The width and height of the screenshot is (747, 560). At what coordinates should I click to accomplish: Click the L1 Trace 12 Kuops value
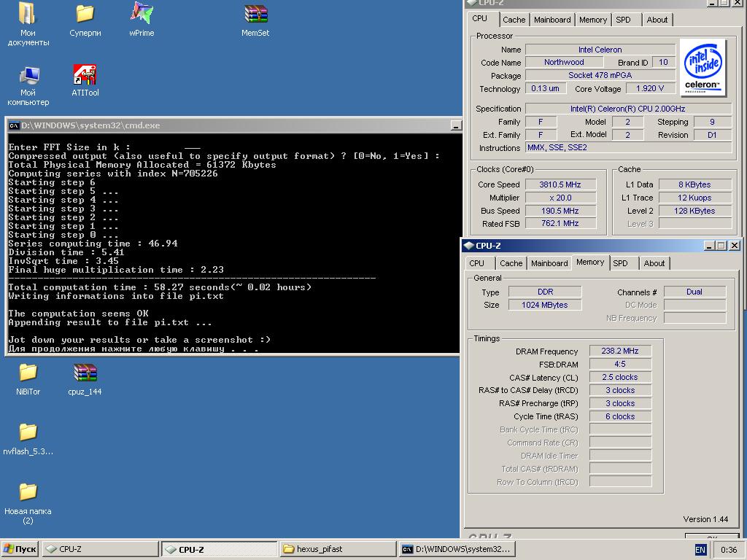pyautogui.click(x=694, y=198)
